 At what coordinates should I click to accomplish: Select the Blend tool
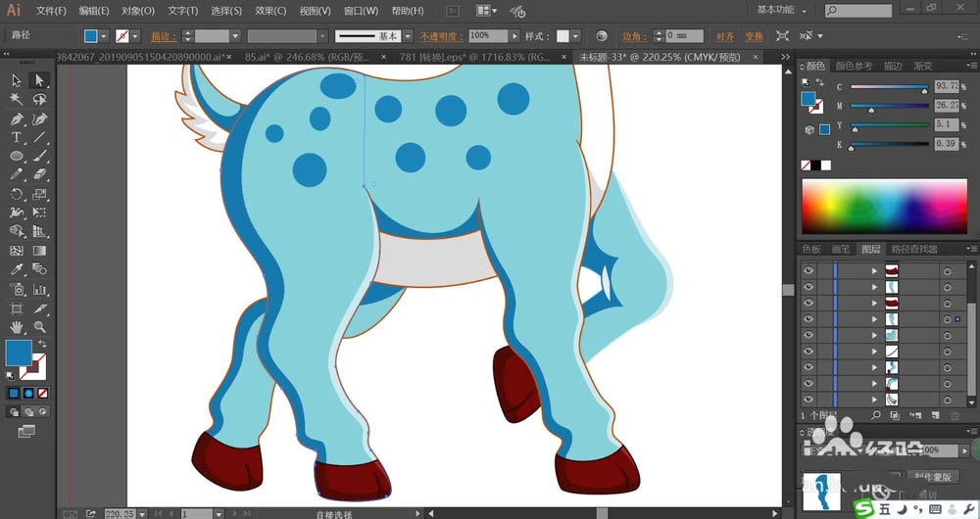pos(39,269)
